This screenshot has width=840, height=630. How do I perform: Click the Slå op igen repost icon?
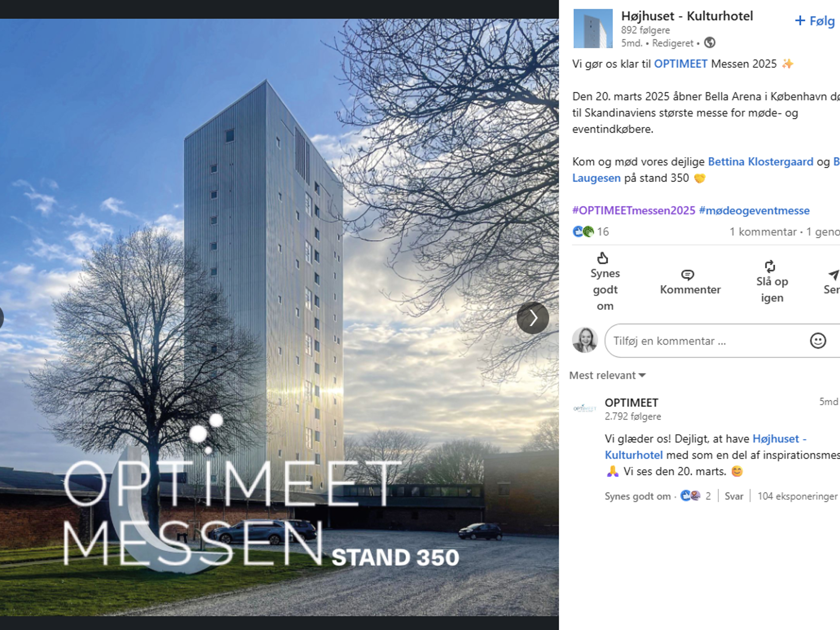coord(770,266)
